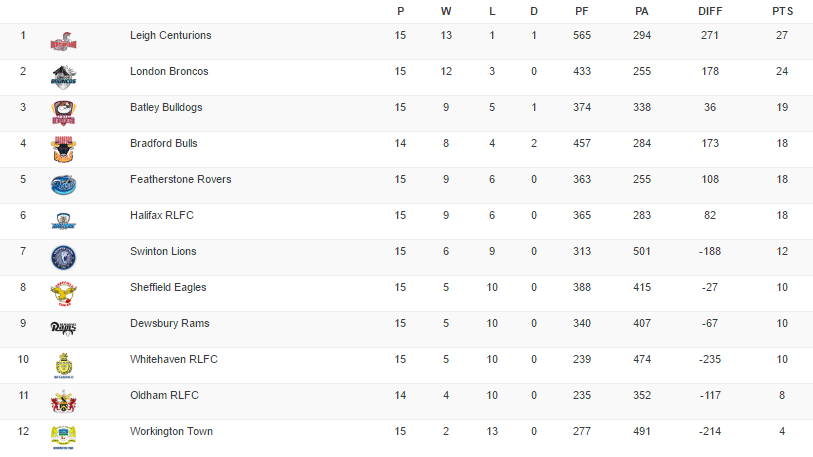Click the Leigh Centurions team logo
This screenshot has width=813, height=457.
[63, 42]
